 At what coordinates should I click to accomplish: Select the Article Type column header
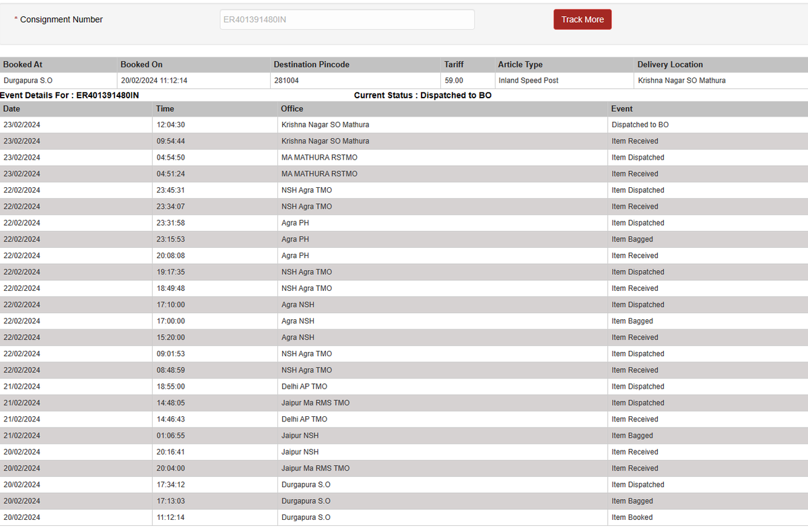[520, 65]
